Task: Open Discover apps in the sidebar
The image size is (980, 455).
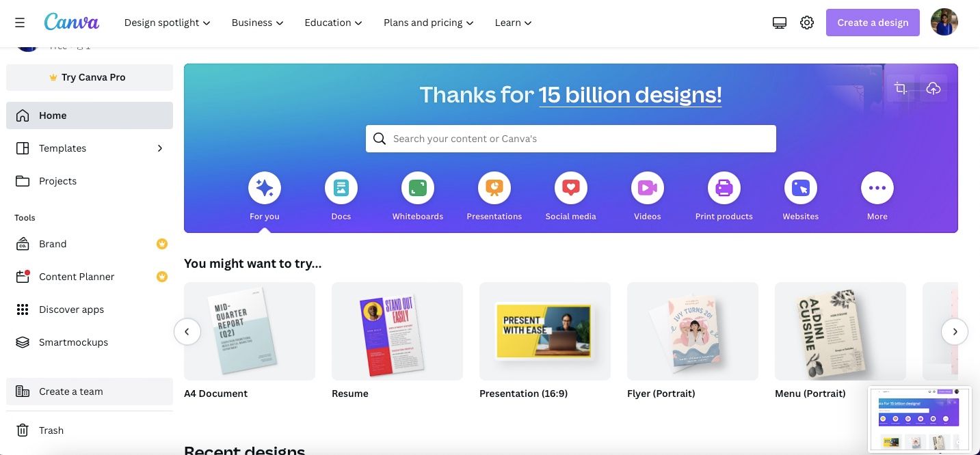Action: [70, 309]
